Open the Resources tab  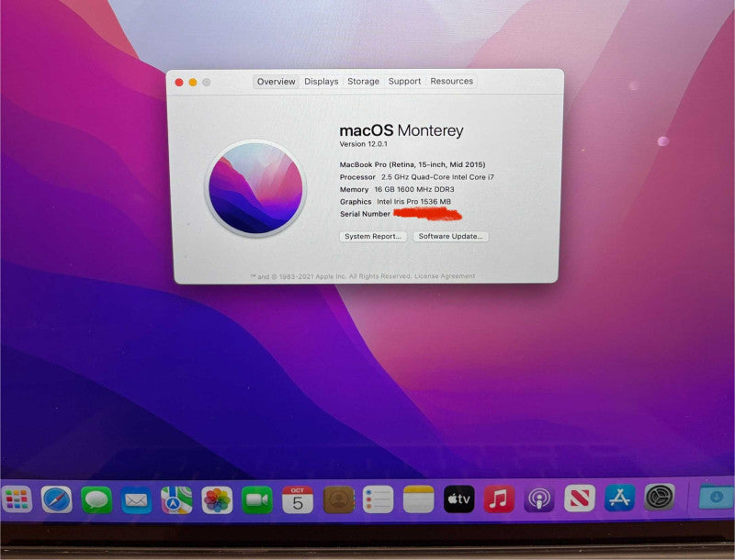pyautogui.click(x=452, y=81)
